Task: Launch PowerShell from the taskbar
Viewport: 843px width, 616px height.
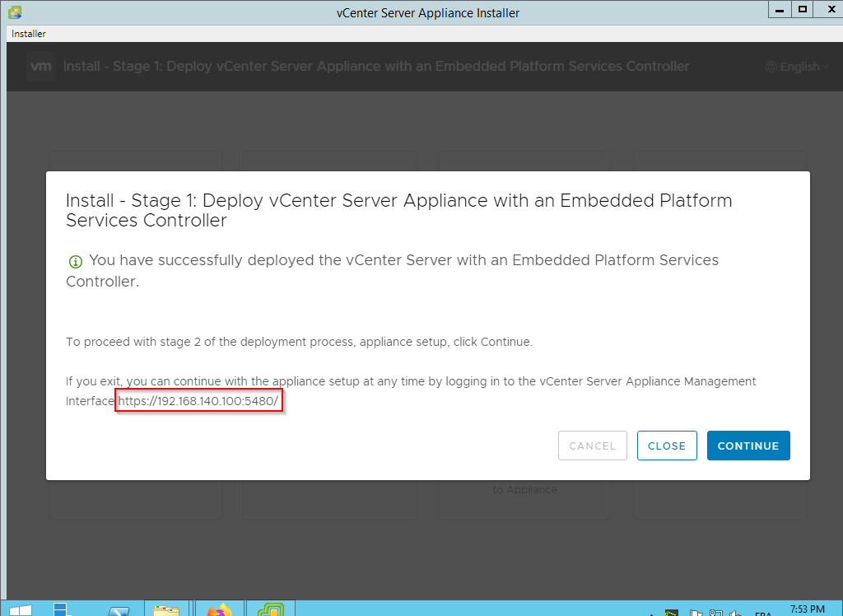Action: 119,611
